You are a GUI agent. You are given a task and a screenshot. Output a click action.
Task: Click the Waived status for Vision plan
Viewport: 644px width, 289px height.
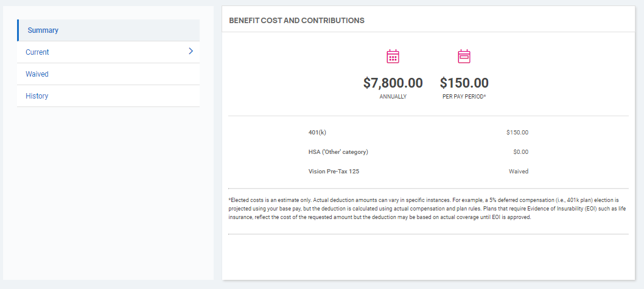519,171
